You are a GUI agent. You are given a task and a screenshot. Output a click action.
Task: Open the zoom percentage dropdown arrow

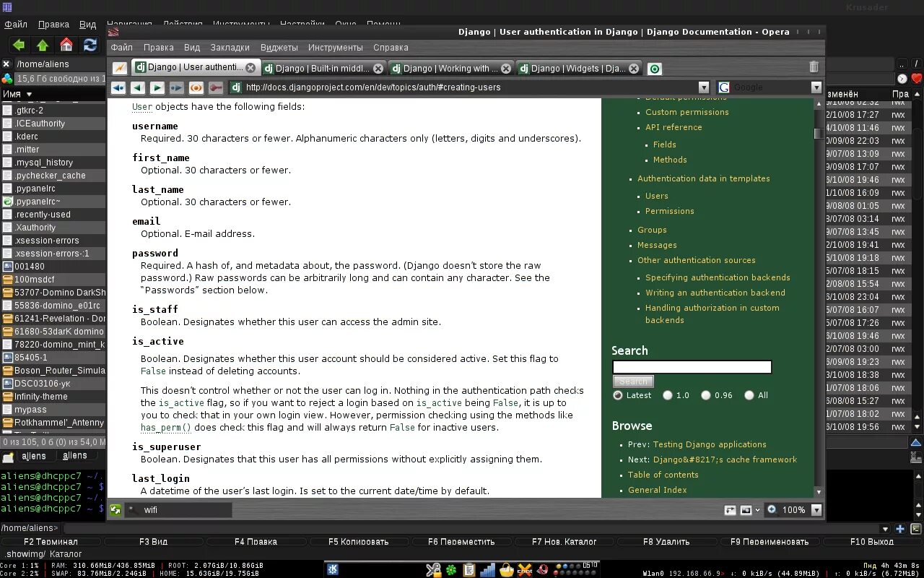tap(816, 509)
